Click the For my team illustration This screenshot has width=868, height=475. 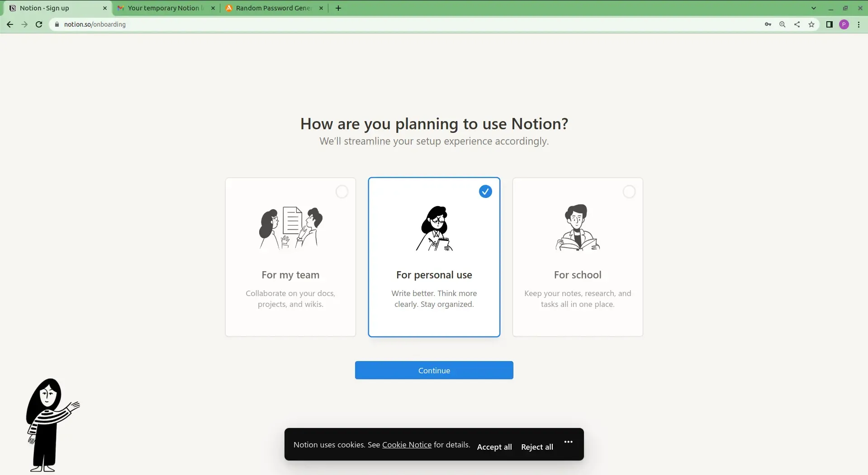[290, 227]
